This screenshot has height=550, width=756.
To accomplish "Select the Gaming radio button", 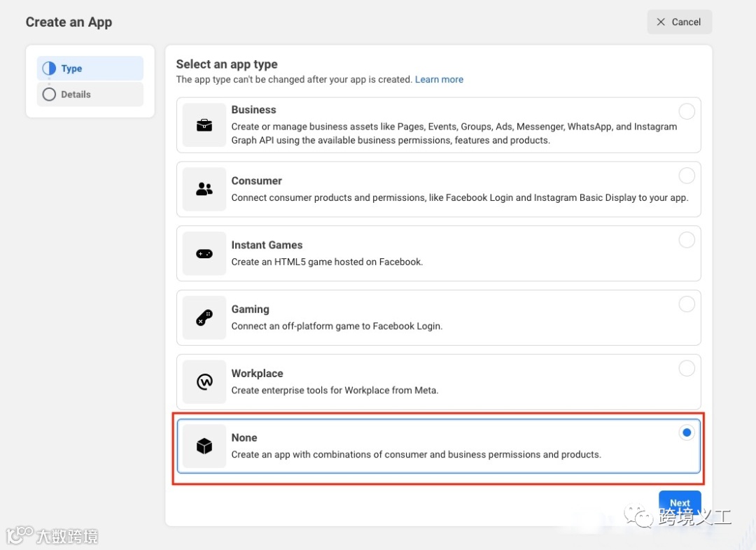I will (x=687, y=304).
